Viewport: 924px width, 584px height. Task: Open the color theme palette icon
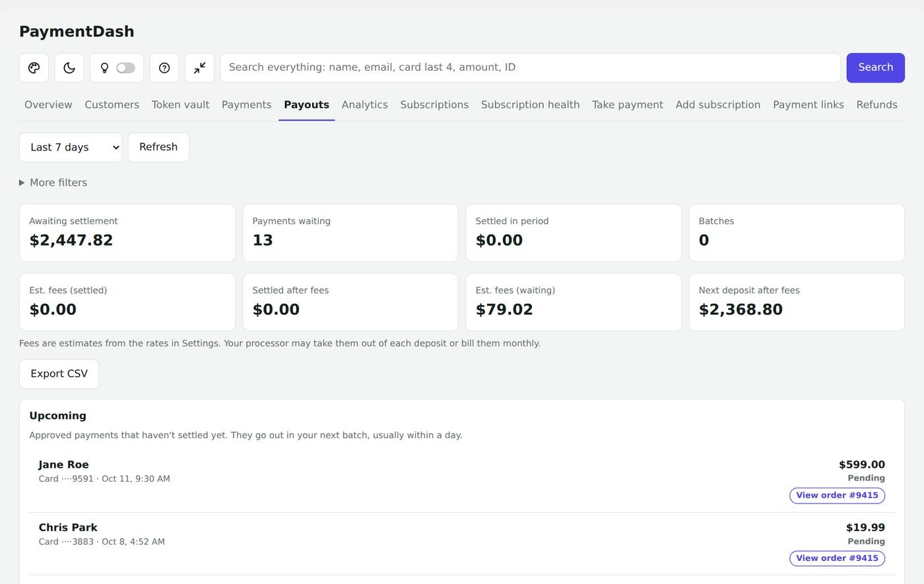(x=34, y=68)
